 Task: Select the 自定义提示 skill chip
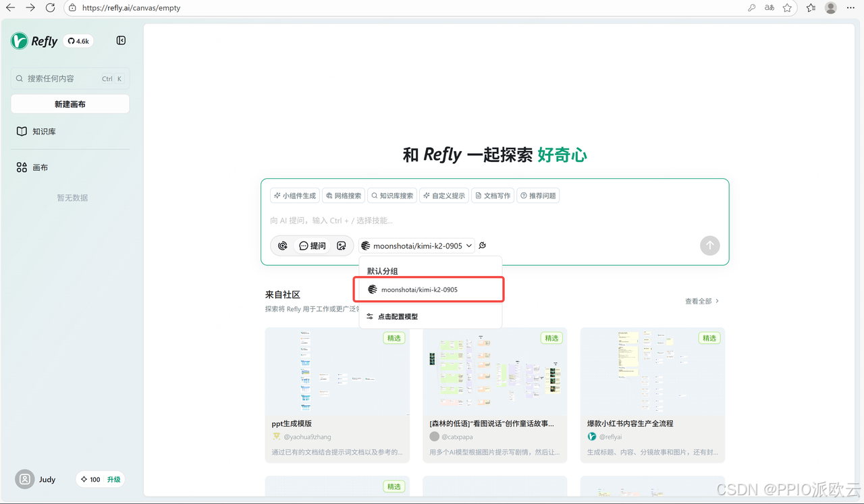click(x=444, y=196)
